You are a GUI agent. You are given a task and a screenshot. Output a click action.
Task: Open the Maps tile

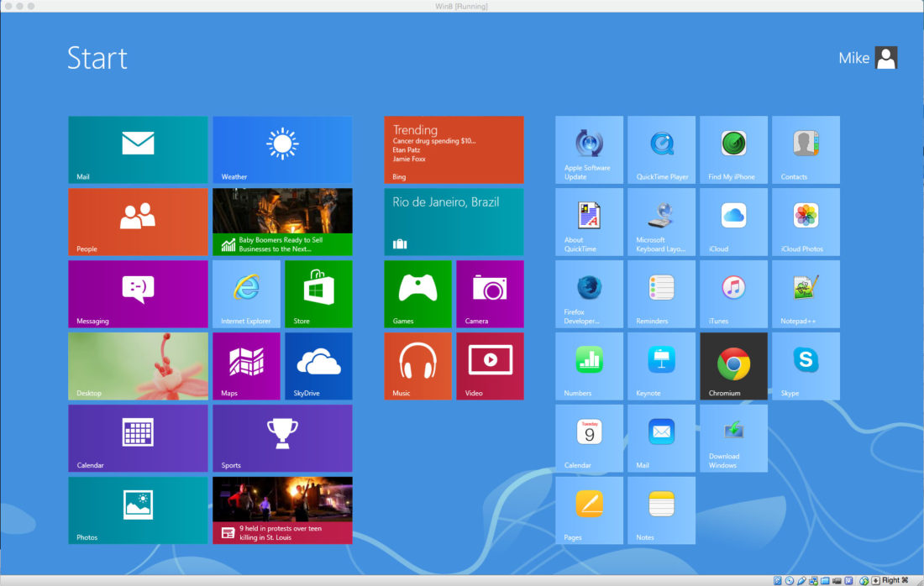pos(246,366)
